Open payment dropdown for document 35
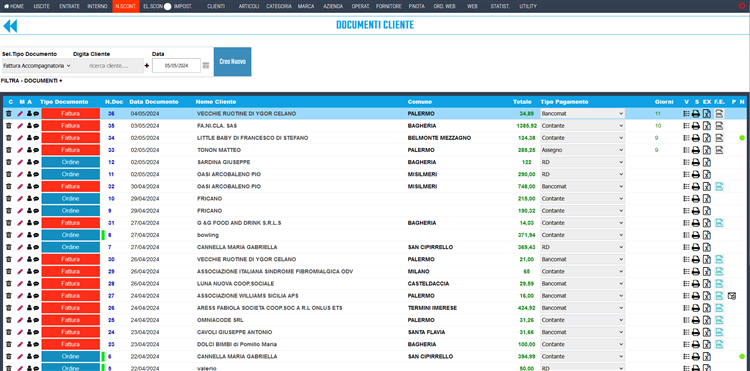750x371 pixels. click(582, 126)
